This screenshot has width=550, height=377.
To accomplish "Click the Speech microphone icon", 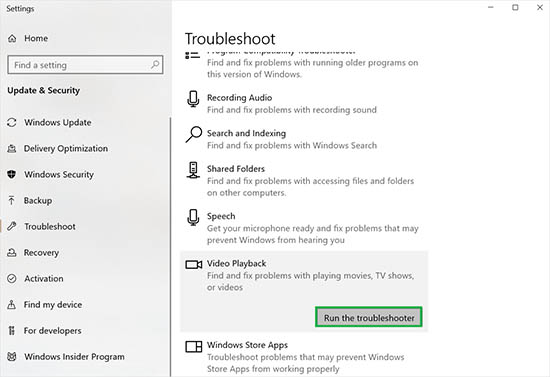I will pyautogui.click(x=193, y=217).
